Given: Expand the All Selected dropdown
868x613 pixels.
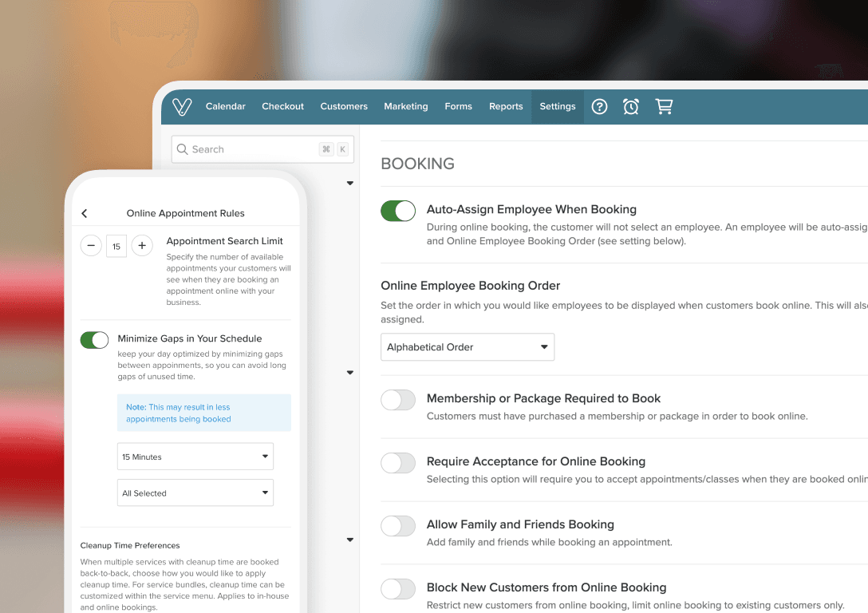Looking at the screenshot, I should point(195,493).
